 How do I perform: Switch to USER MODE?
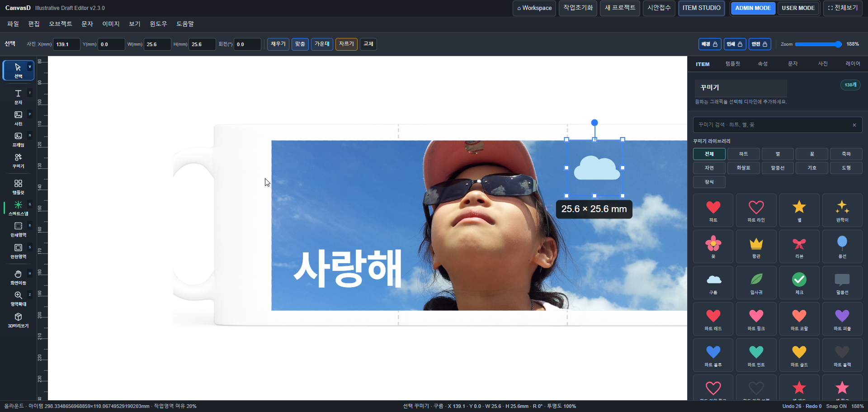798,8
